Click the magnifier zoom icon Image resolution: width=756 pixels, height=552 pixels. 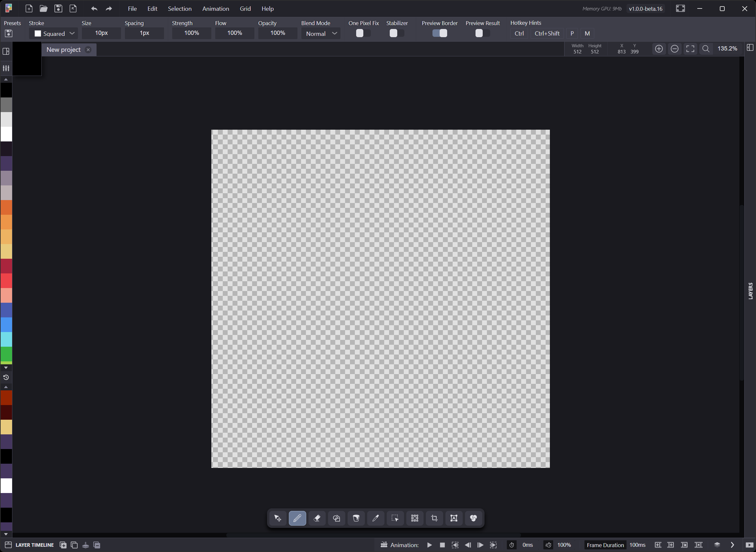706,49
